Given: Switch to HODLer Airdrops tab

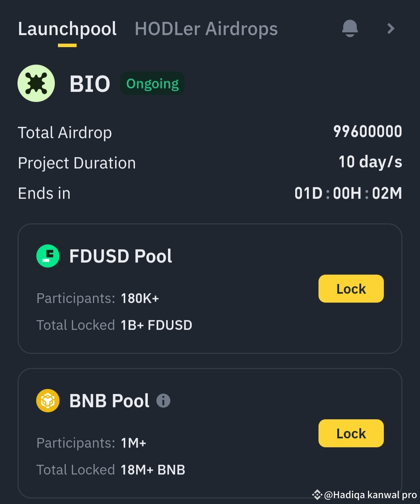Looking at the screenshot, I should tap(206, 29).
